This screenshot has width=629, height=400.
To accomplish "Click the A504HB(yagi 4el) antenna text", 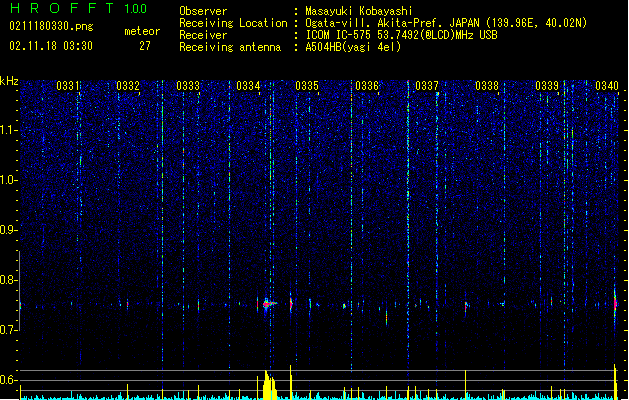I will 353,47.
